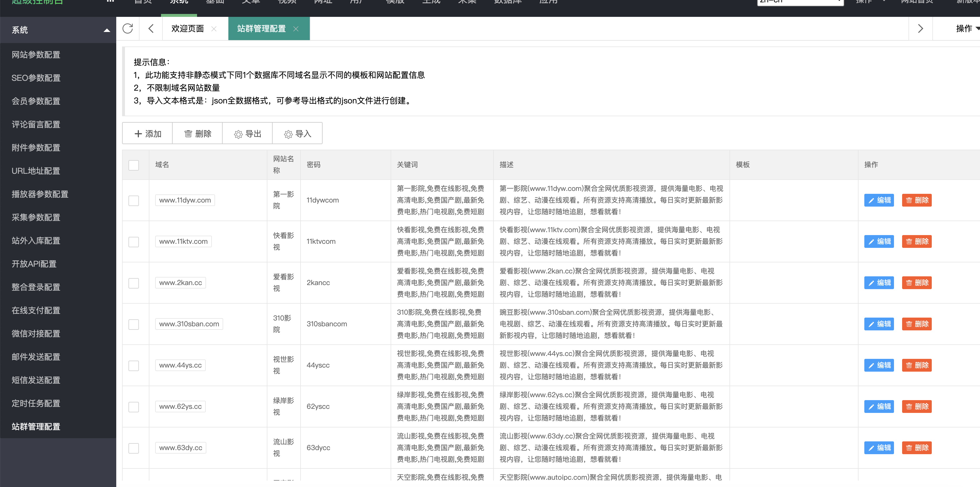Viewport: 980px width, 487px height.
Task: Open URL地址配置 in sidebar
Action: coord(58,171)
